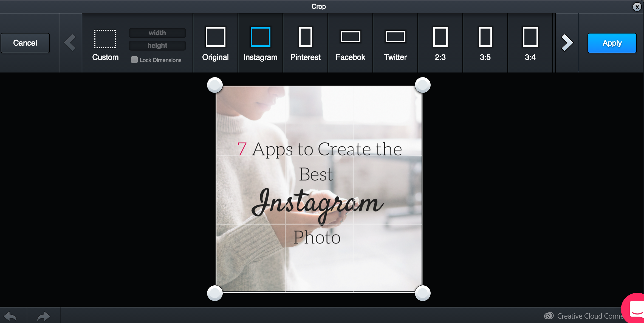The width and height of the screenshot is (644, 323).
Task: Choose the Facebook crop preset
Action: click(x=350, y=43)
